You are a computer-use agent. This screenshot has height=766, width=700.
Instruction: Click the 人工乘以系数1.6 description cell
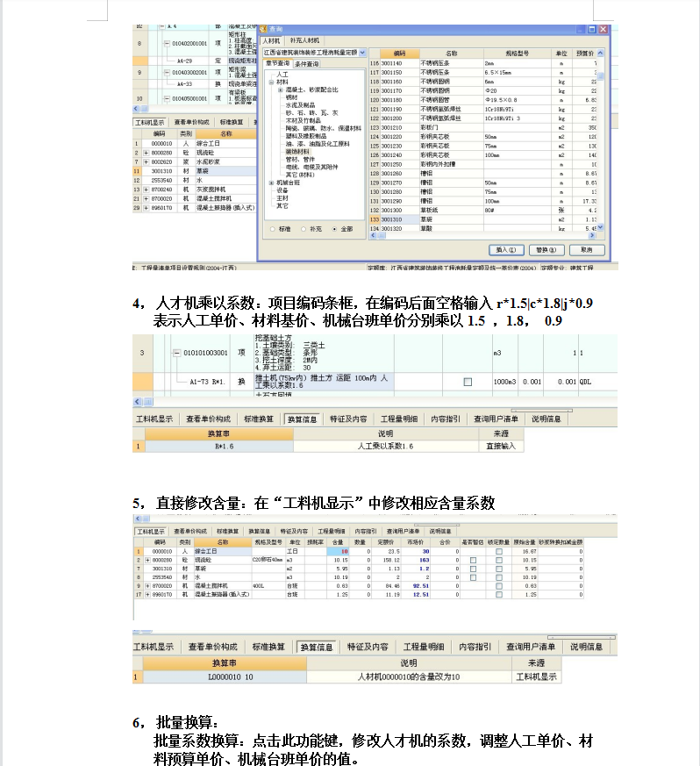(386, 446)
